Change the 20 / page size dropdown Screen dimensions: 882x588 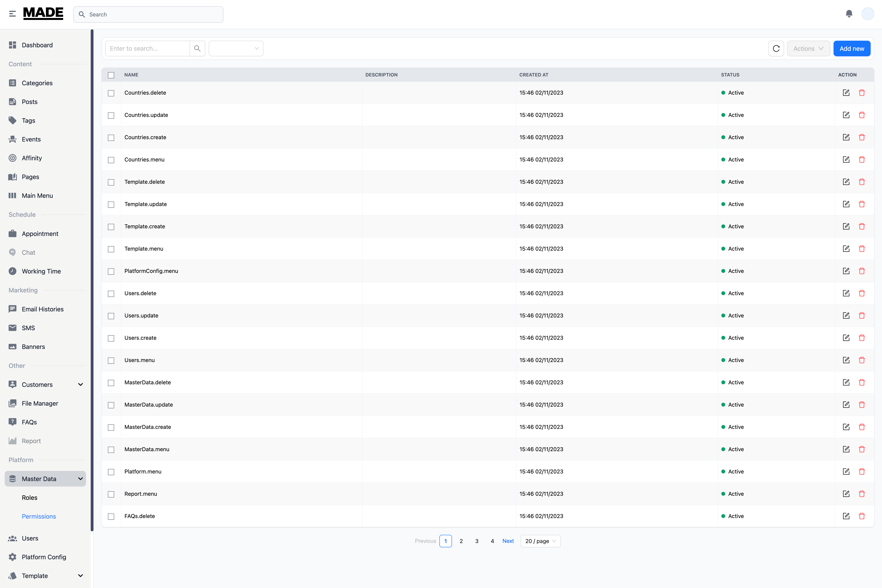click(540, 541)
